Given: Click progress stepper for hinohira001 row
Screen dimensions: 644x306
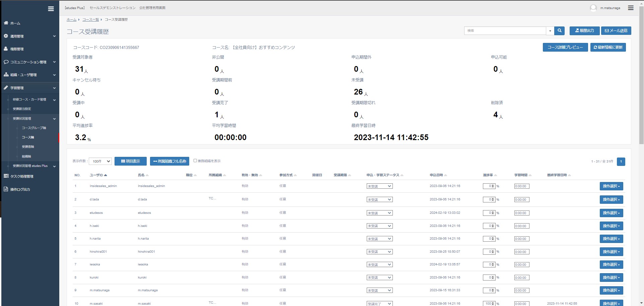Looking at the screenshot, I should coord(493,252).
